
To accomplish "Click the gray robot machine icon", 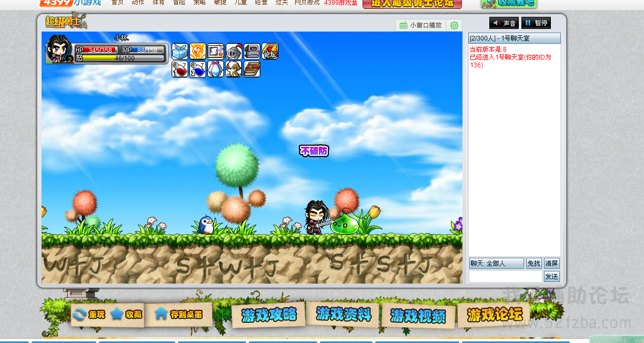I will [x=252, y=52].
